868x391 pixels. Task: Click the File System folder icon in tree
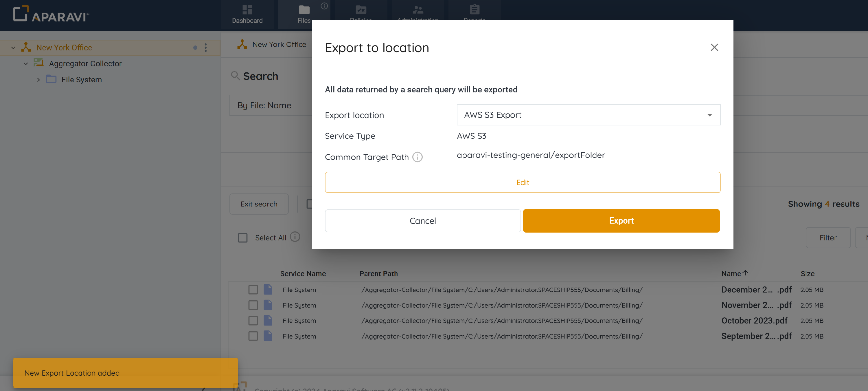coord(51,79)
